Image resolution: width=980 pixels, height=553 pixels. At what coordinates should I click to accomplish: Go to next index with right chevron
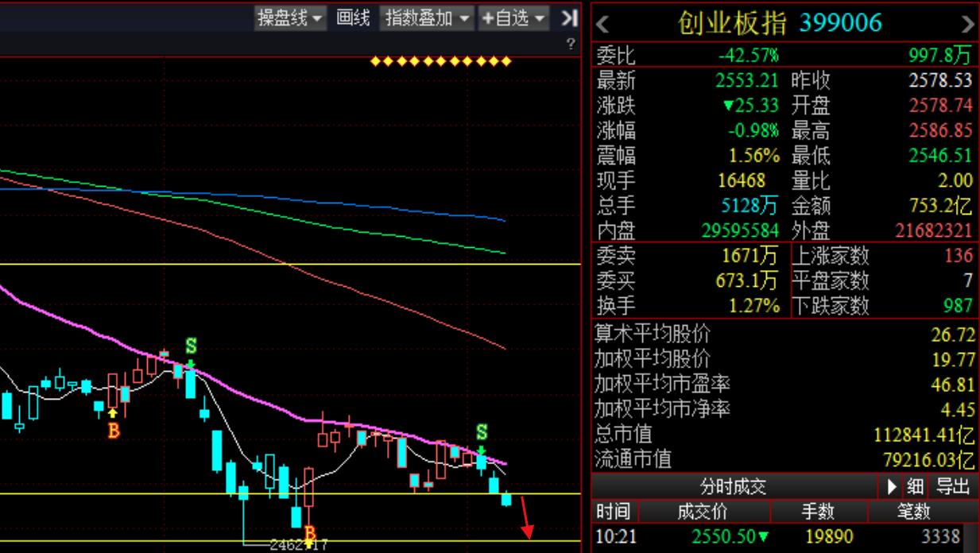967,25
